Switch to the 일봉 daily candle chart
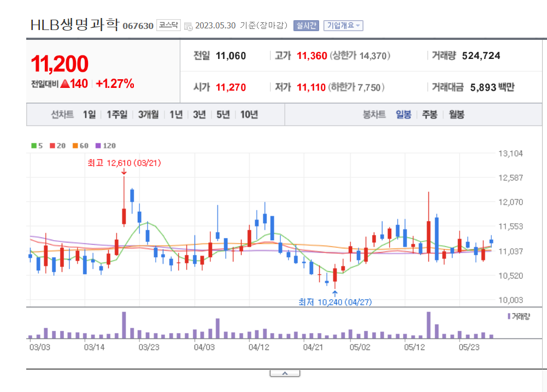Screen dimensions: 547x392 (404, 114)
